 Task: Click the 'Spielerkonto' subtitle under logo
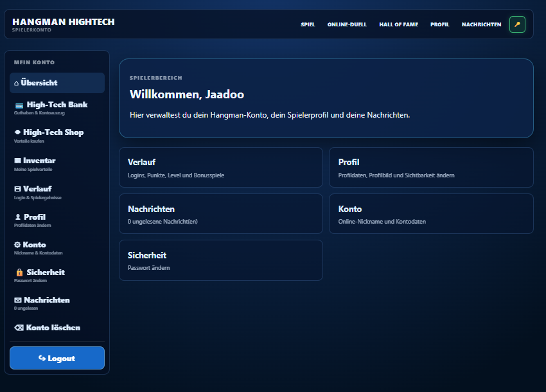[31, 30]
